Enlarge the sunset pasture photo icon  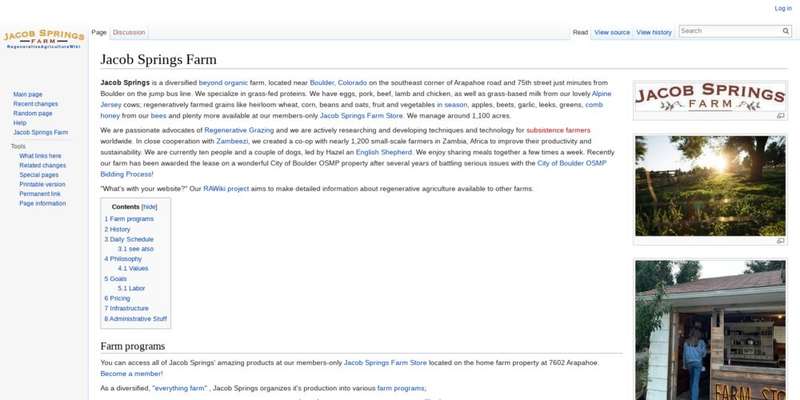point(780,241)
